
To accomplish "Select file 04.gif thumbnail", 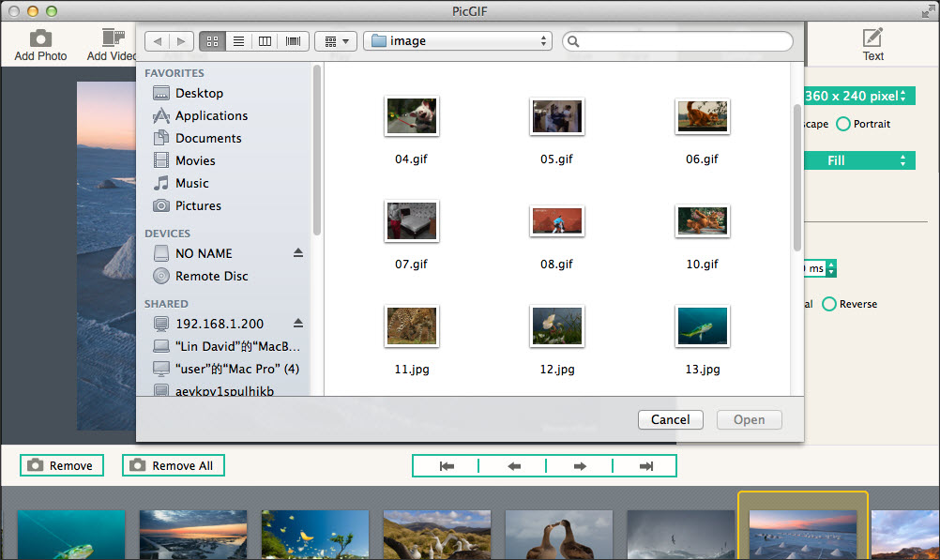I will tap(411, 115).
